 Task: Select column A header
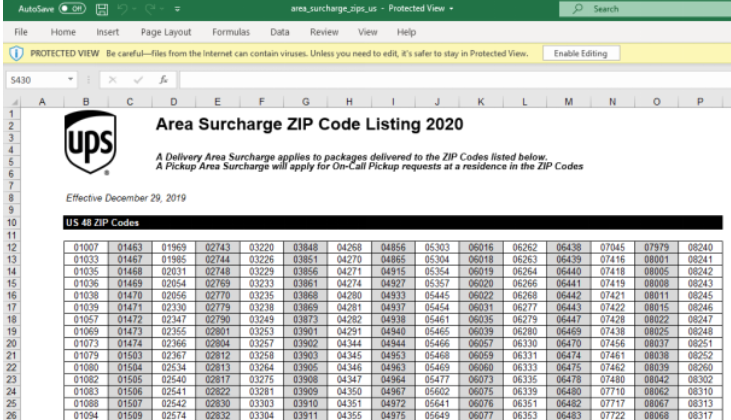tap(42, 102)
